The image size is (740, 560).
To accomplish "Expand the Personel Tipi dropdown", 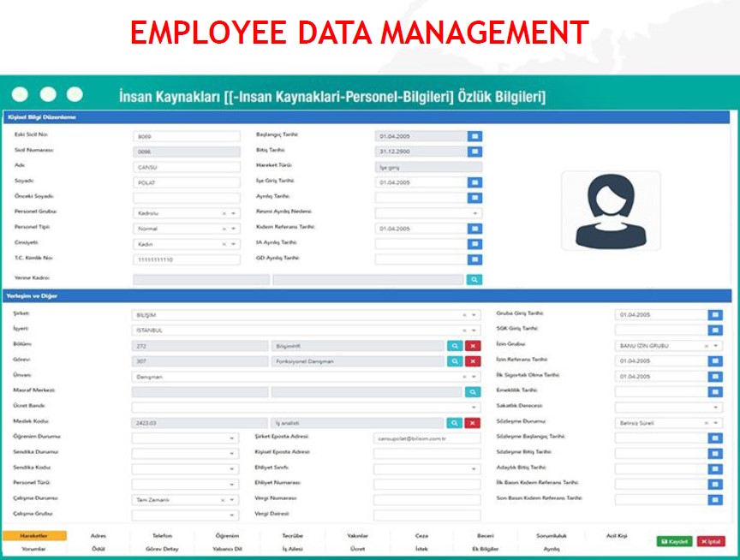I will [233, 229].
